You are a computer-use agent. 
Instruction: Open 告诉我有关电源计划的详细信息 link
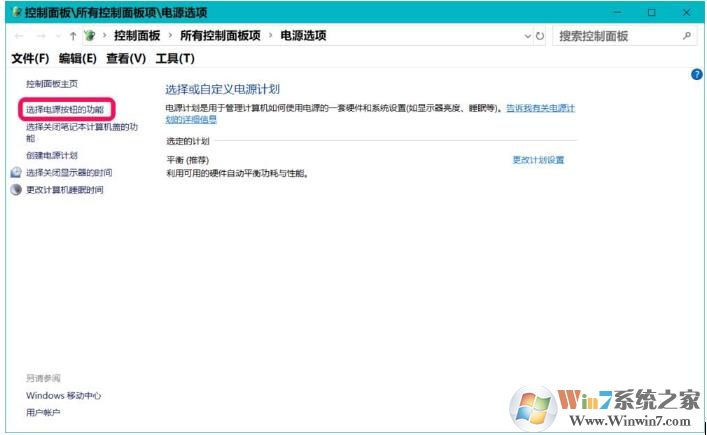click(370, 114)
